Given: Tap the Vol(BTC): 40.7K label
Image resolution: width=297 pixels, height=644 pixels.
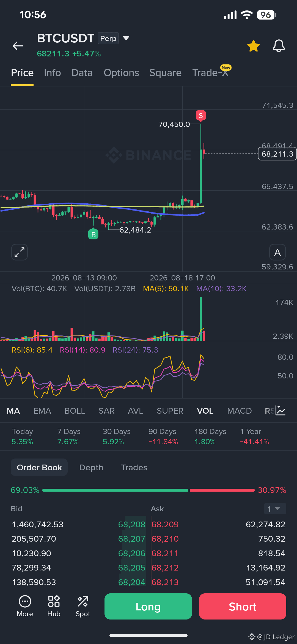Looking at the screenshot, I should 39,289.
